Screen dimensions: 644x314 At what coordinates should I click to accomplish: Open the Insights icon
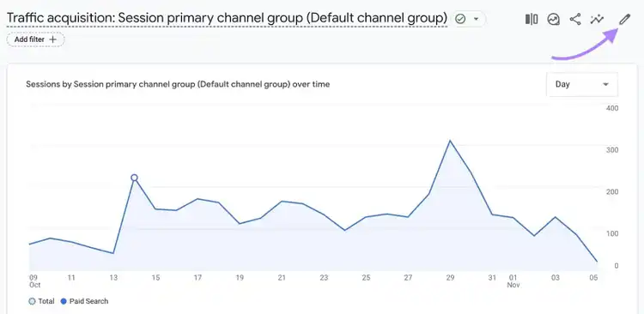point(554,19)
